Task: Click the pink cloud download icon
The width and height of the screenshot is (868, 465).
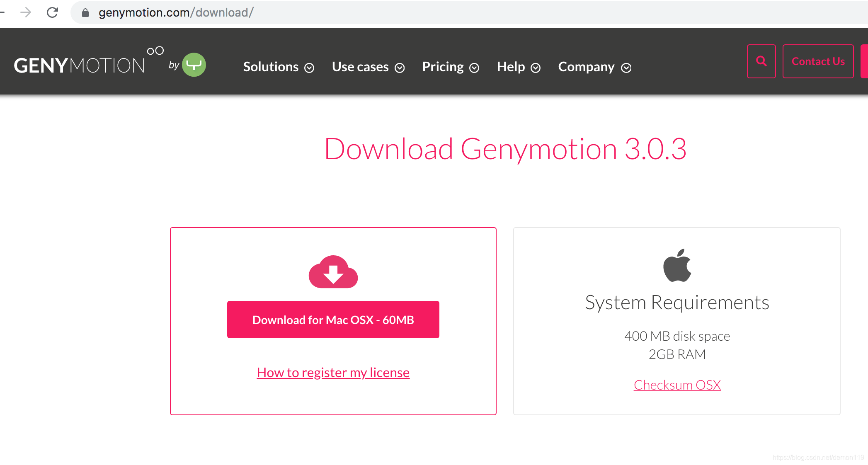Action: point(333,272)
